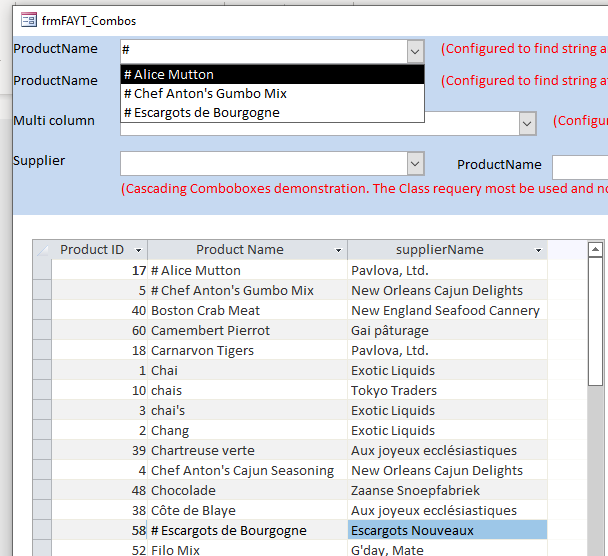Click the 'Carnarvon Tigers' cell
Viewport: 608px width, 556px height.
click(x=247, y=350)
